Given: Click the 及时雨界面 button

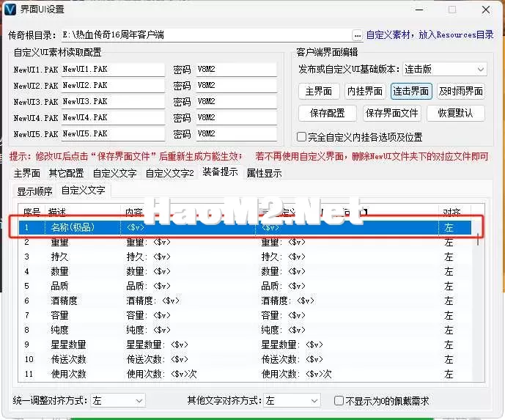Looking at the screenshot, I should coord(461,91).
